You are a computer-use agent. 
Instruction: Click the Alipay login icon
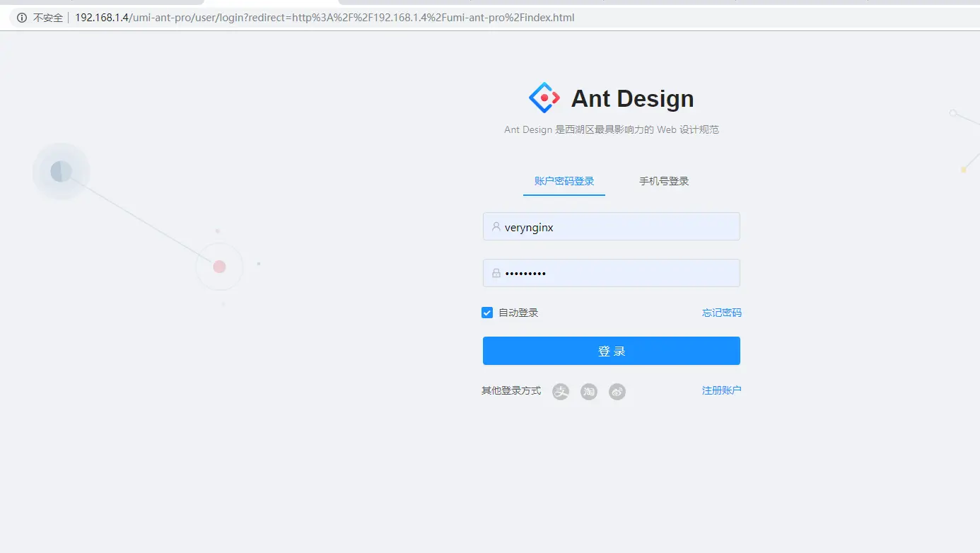click(x=561, y=391)
